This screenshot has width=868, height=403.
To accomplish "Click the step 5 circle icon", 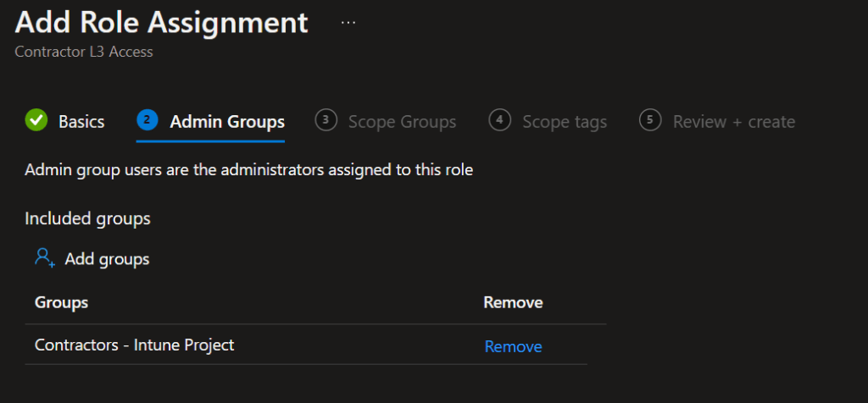I will [x=650, y=121].
